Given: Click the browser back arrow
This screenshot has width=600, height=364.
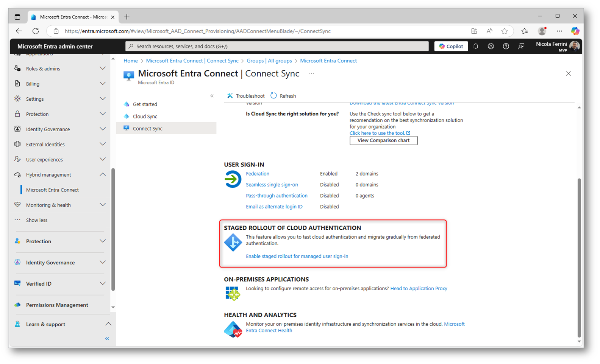Looking at the screenshot, I should 19,31.
